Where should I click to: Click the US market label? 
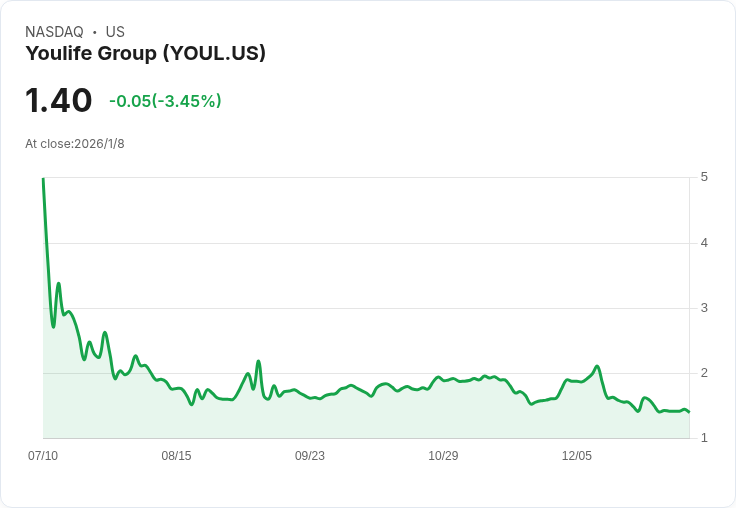[x=115, y=32]
